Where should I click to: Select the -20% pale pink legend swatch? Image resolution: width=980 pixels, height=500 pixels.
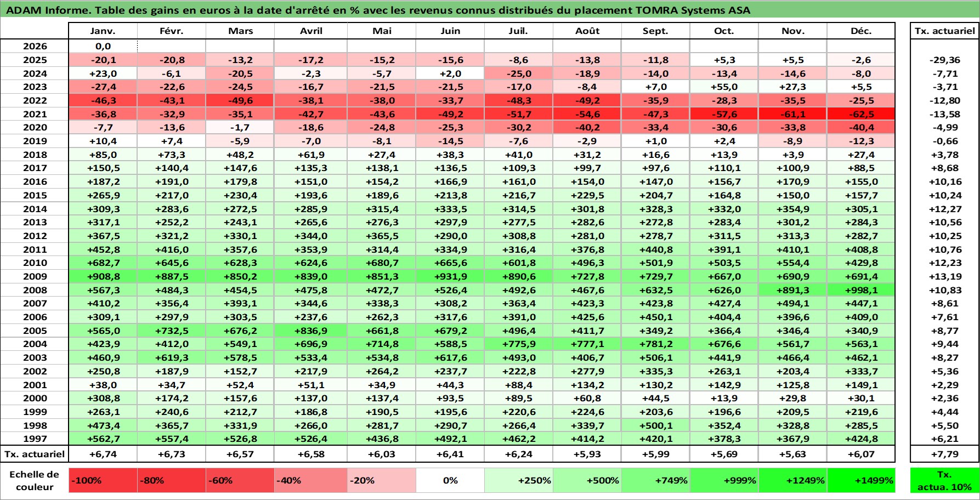(382, 480)
